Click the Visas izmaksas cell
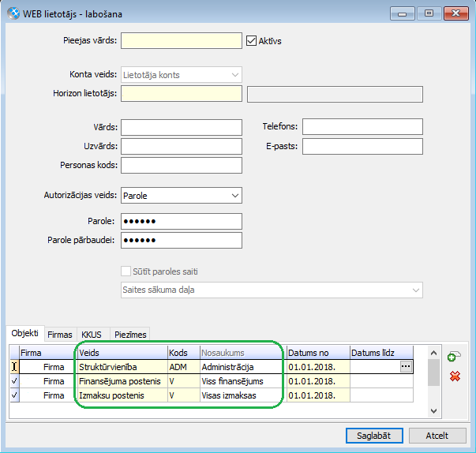This screenshot has width=476, height=453. click(x=243, y=395)
